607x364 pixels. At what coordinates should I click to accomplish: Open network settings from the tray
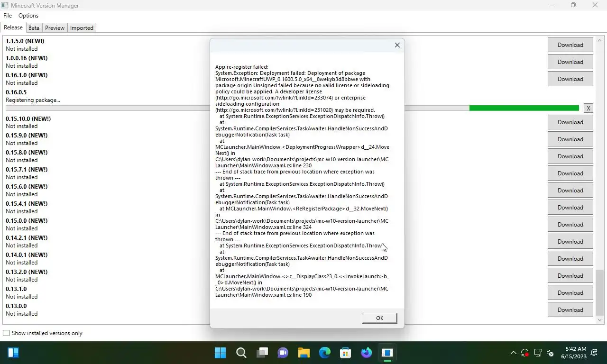pyautogui.click(x=538, y=353)
